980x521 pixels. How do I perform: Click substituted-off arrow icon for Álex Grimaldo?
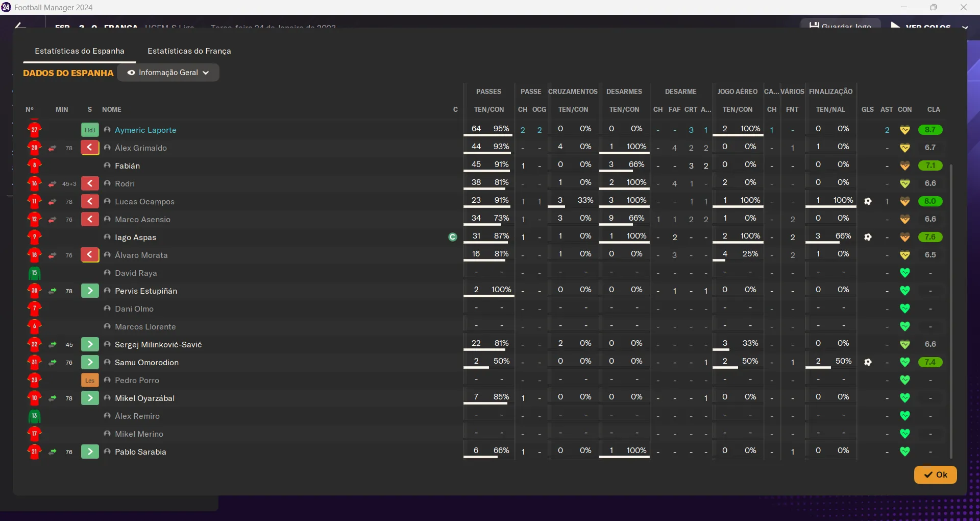(90, 148)
